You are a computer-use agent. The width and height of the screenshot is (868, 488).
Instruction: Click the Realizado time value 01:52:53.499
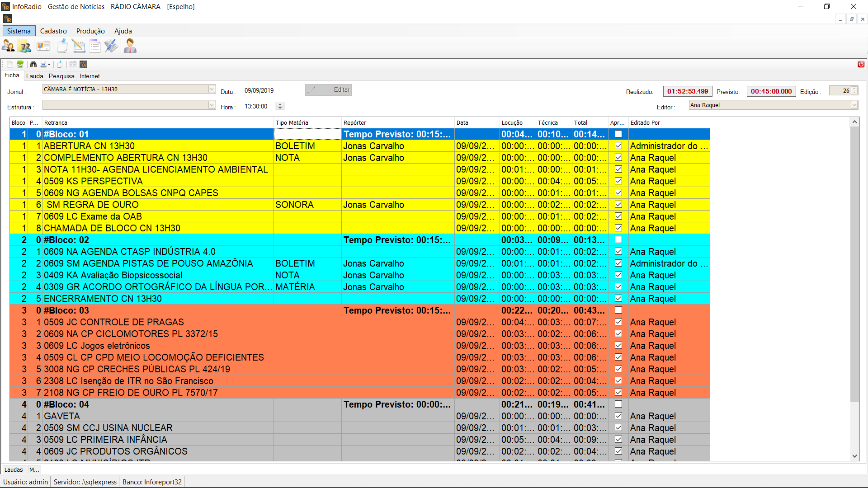point(688,91)
